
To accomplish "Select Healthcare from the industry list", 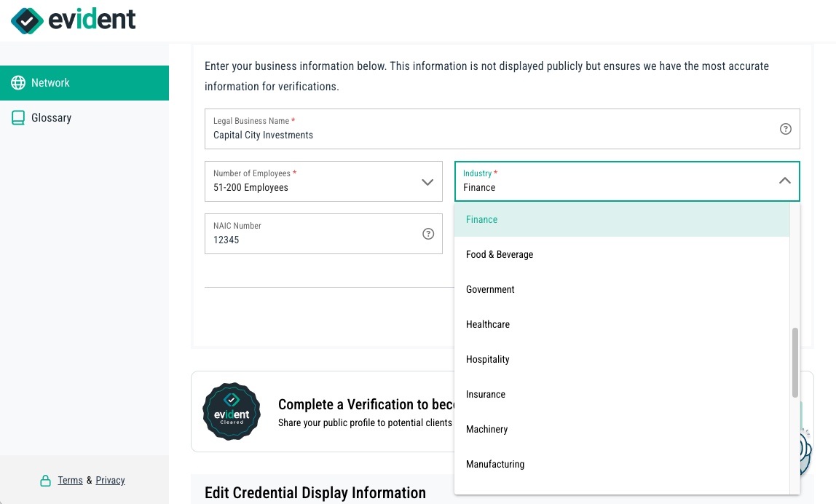I will click(488, 324).
